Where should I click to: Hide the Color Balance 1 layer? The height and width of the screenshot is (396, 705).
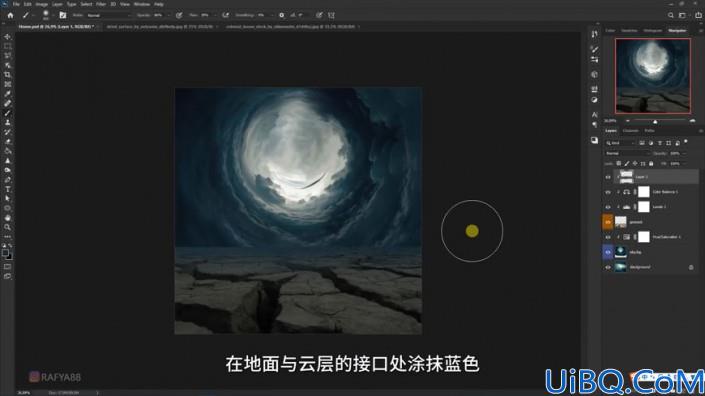[608, 192]
